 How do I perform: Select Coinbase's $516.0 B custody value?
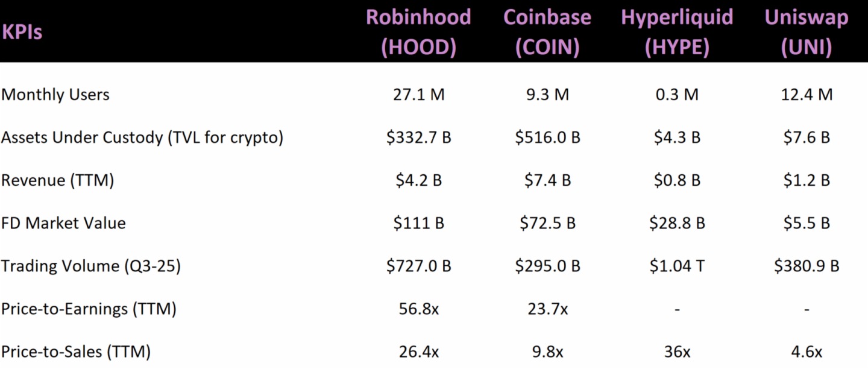click(x=547, y=137)
